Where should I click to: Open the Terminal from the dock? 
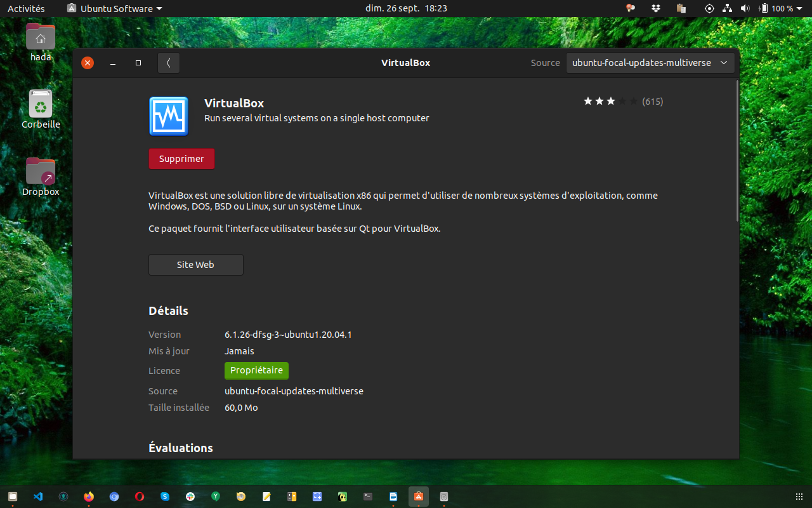pyautogui.click(x=368, y=497)
